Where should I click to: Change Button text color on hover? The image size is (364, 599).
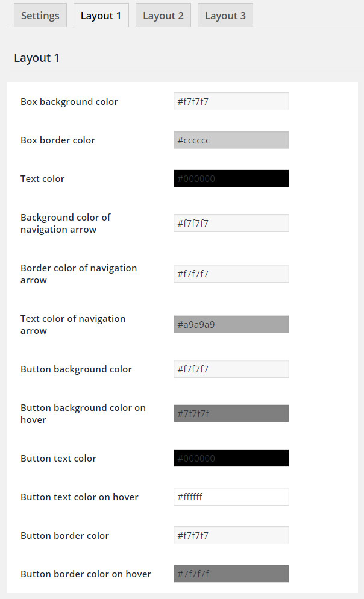tap(231, 497)
